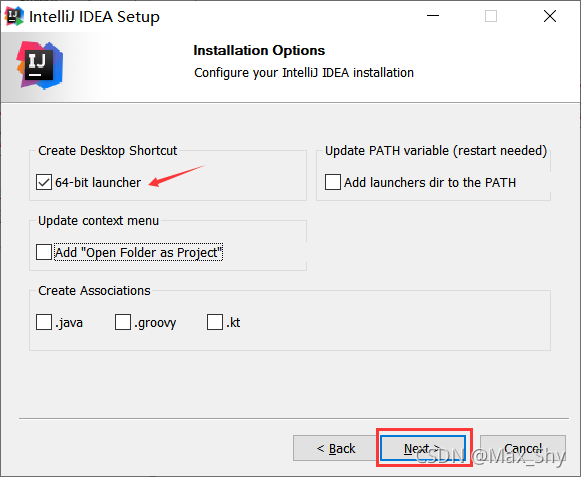Click the "Create Associations" group label
This screenshot has width=581, height=477.
click(x=94, y=291)
